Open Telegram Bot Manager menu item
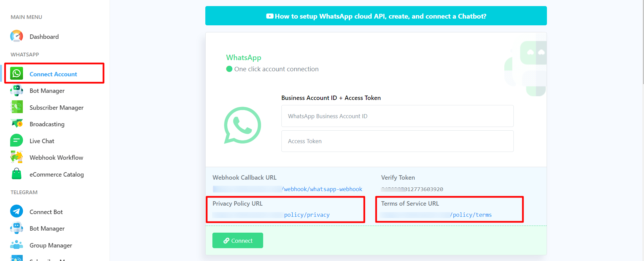The height and width of the screenshot is (261, 644). (x=47, y=229)
